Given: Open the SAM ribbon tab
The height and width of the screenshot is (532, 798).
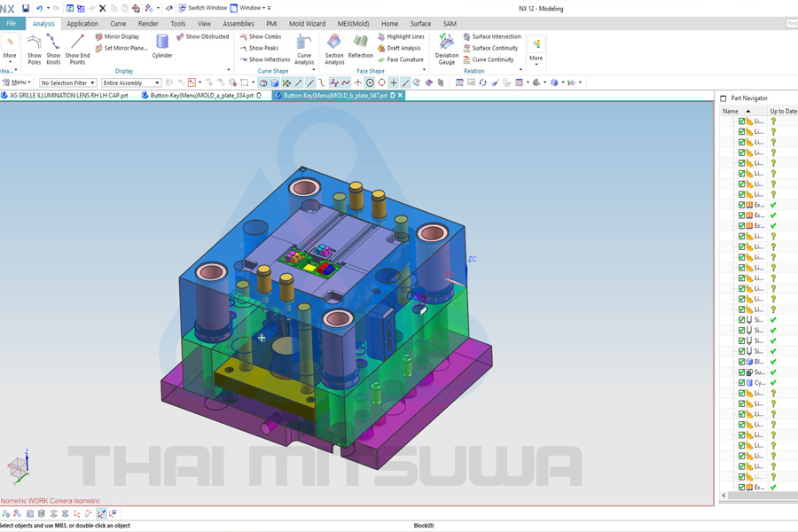Looking at the screenshot, I should click(450, 23).
